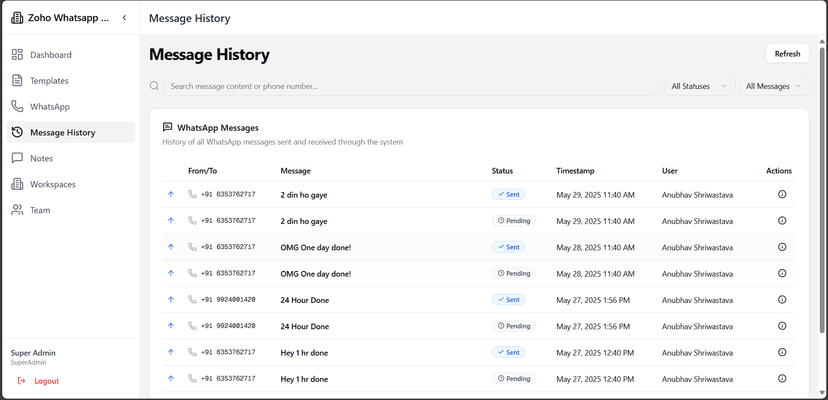Click the Sent badge on 'OMG One day done!'
Image resolution: width=828 pixels, height=400 pixels.
point(508,247)
